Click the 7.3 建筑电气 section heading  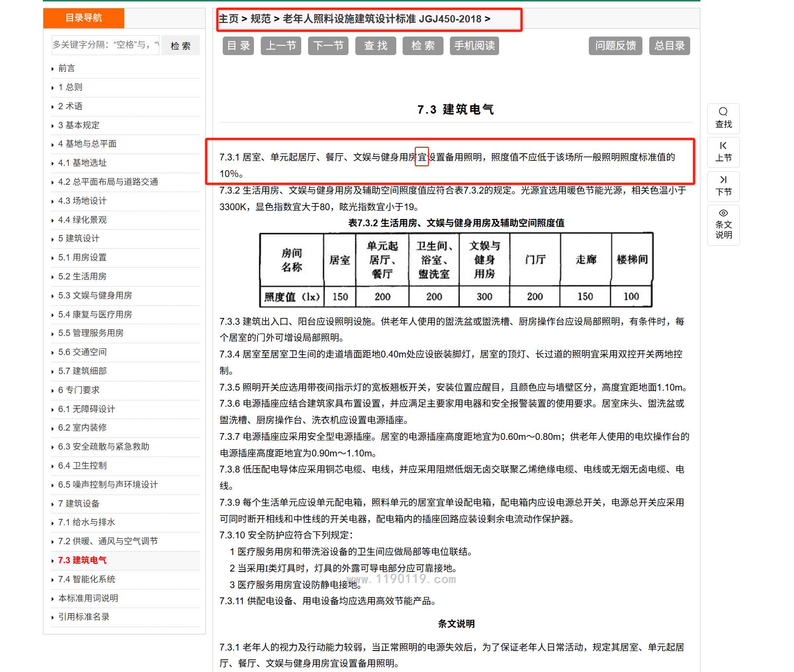pos(456,110)
